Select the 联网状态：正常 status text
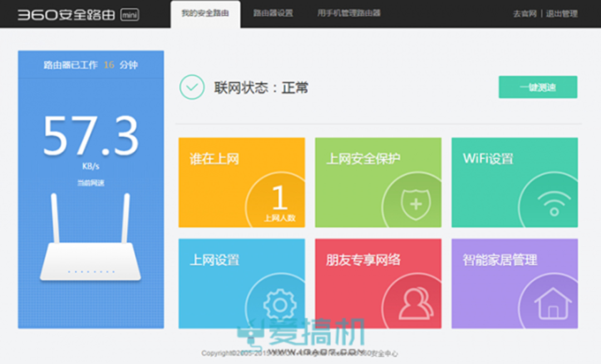601x364 pixels. coord(261,88)
